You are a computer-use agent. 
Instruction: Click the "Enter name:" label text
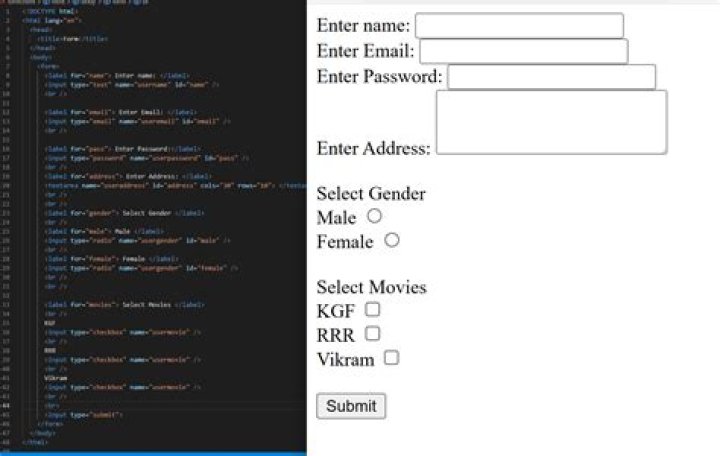point(363,26)
